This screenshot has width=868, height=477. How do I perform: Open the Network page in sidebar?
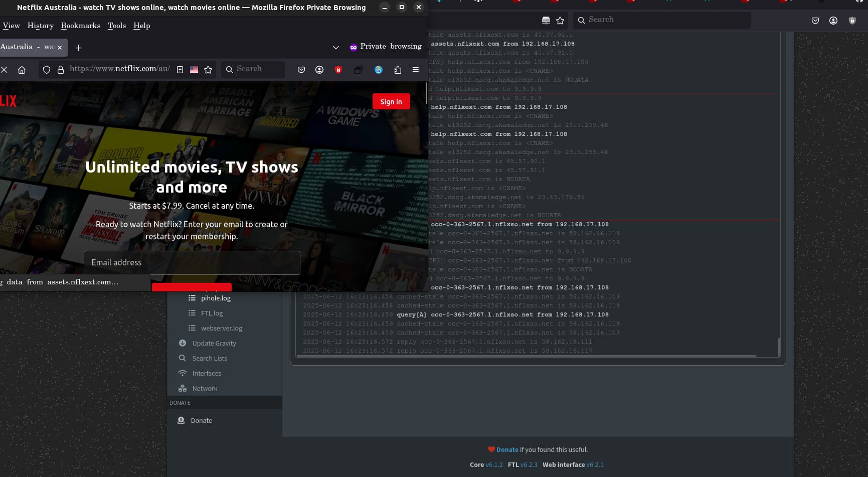(205, 388)
